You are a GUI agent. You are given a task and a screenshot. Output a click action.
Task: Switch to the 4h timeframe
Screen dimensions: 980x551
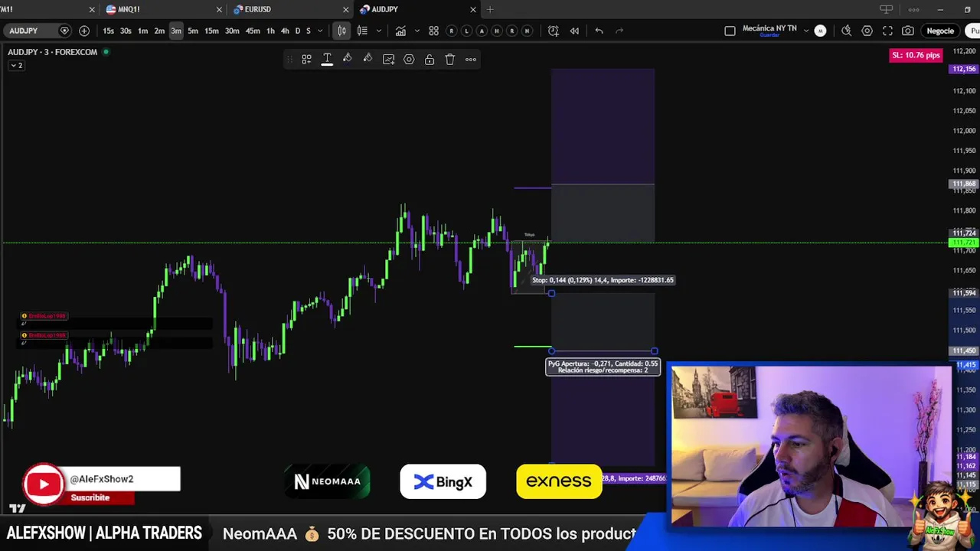285,31
